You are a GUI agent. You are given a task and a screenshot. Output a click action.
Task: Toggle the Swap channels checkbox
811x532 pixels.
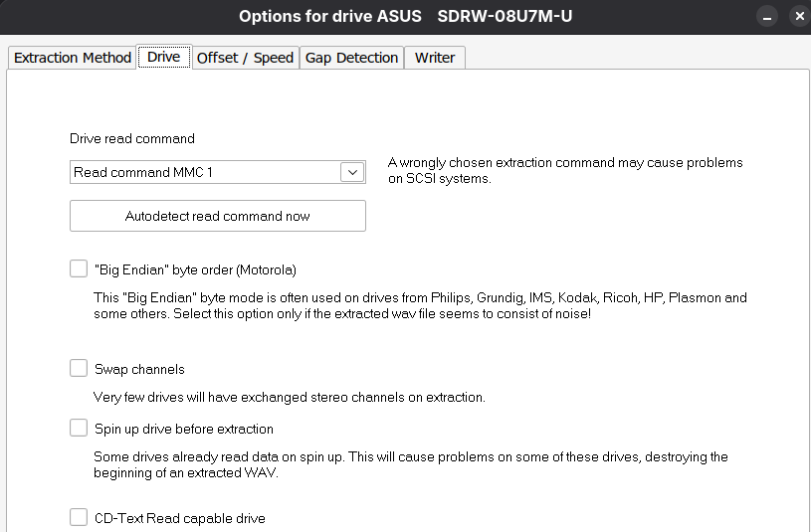point(79,369)
